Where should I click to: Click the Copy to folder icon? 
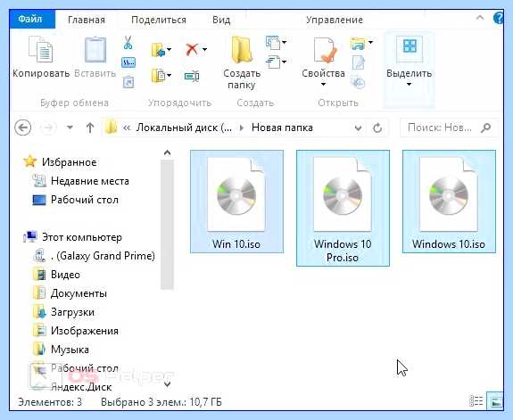pyautogui.click(x=158, y=76)
